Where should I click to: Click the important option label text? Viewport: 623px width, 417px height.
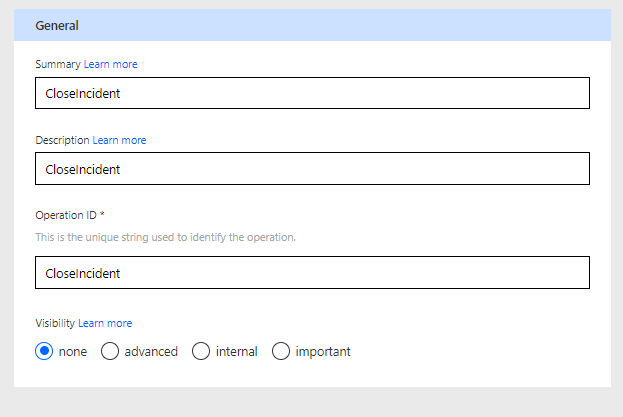(x=323, y=351)
